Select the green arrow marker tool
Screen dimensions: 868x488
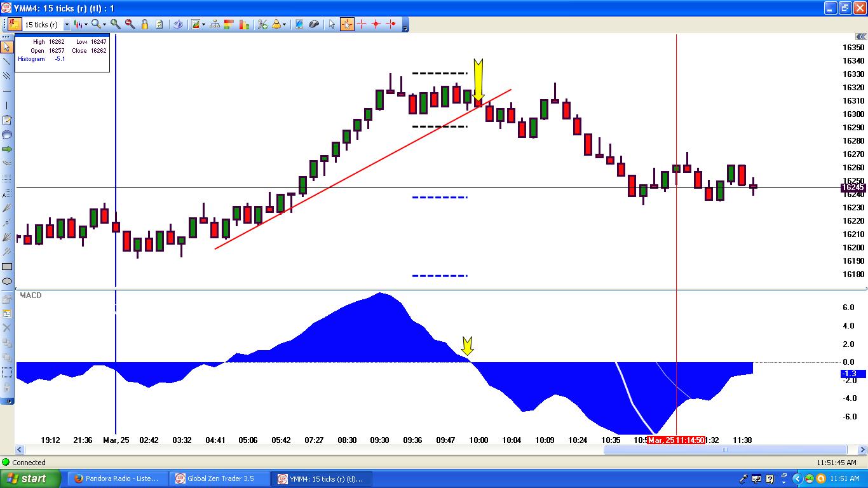[x=7, y=149]
